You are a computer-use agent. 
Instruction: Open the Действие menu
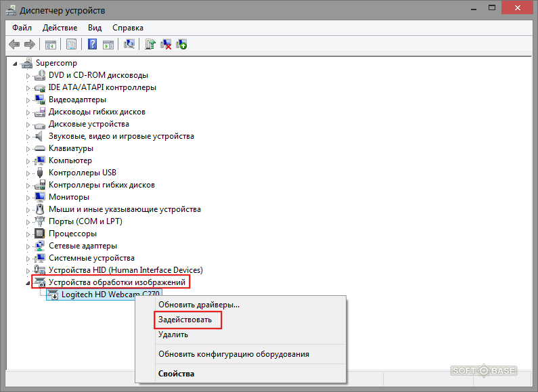(60, 28)
